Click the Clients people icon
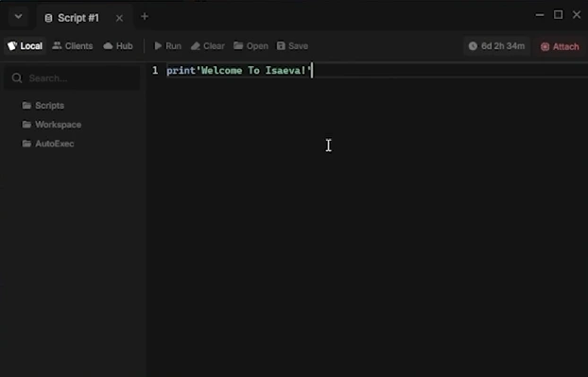 click(57, 45)
